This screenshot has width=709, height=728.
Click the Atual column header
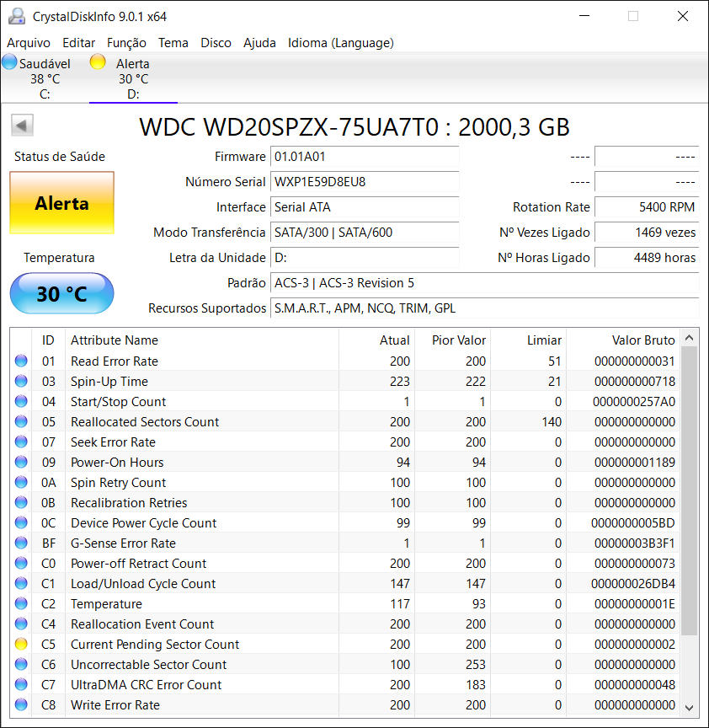click(376, 340)
